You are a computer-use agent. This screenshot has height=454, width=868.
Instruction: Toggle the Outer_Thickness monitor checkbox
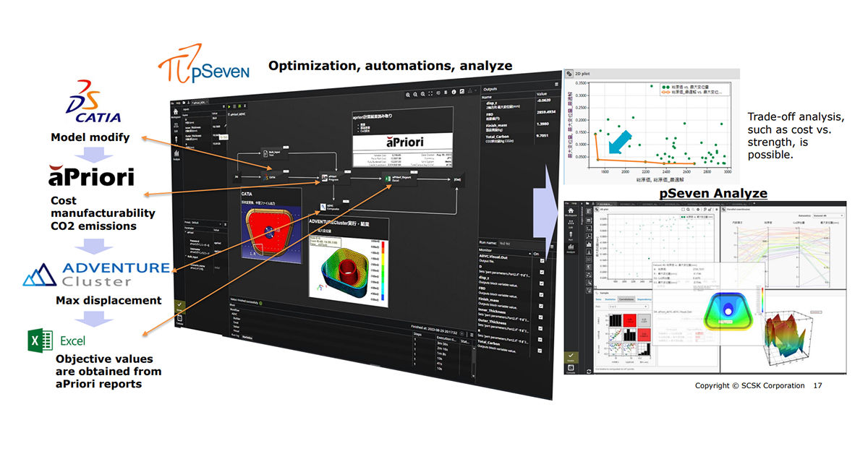tap(540, 328)
